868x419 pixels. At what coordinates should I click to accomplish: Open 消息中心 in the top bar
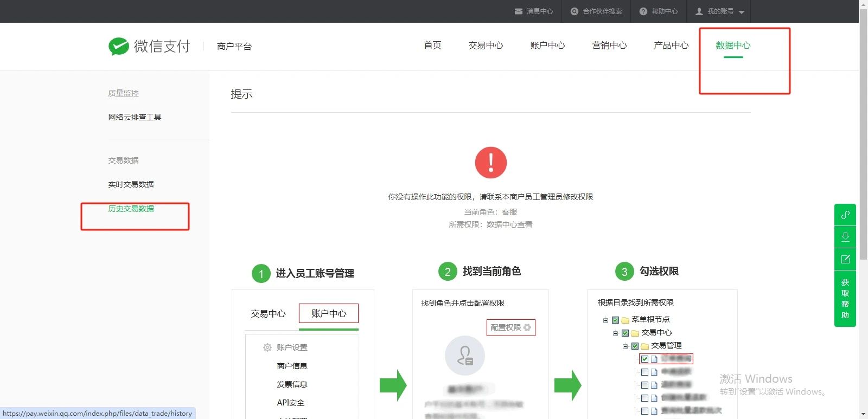[x=540, y=11]
